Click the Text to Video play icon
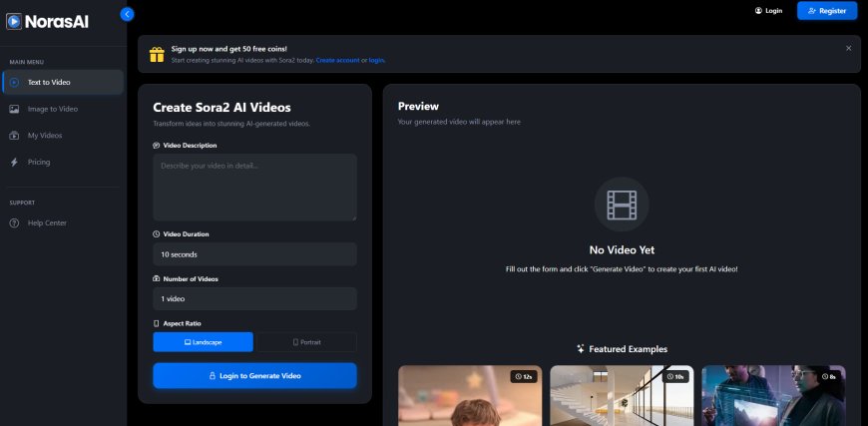 14,83
